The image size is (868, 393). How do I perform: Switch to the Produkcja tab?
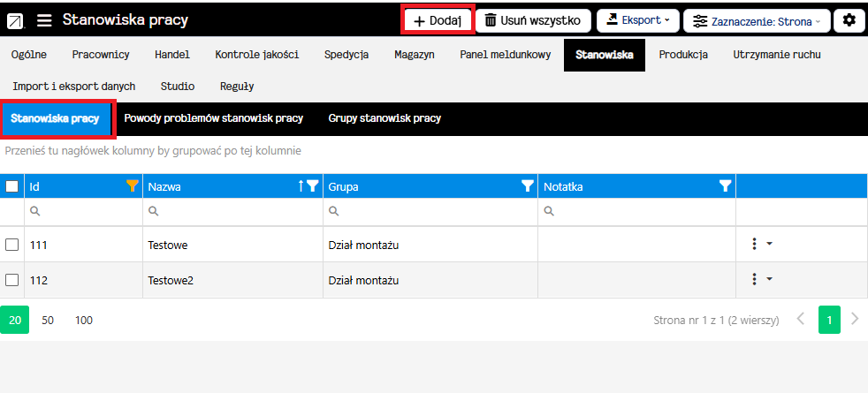pos(682,55)
